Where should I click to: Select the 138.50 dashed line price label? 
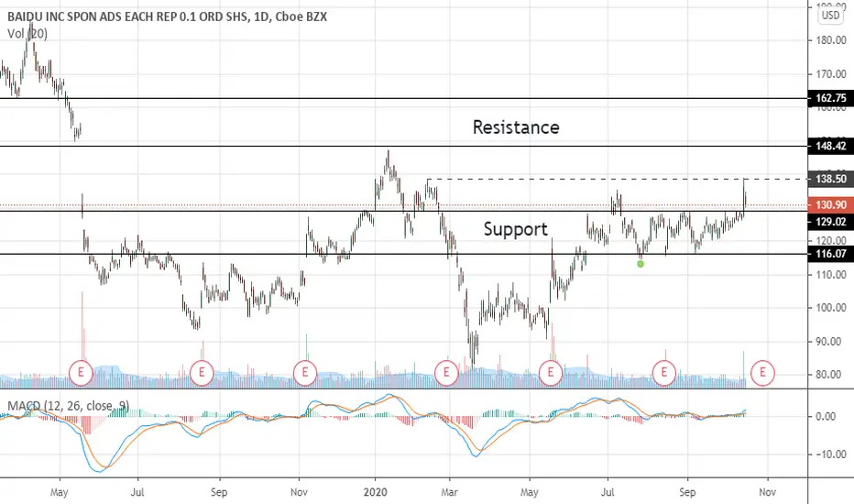coord(830,179)
